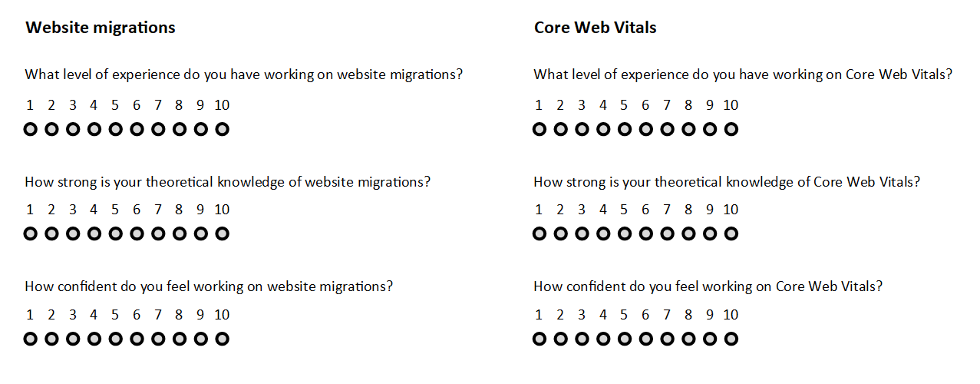Rate website migrations experience as 1

point(30,130)
